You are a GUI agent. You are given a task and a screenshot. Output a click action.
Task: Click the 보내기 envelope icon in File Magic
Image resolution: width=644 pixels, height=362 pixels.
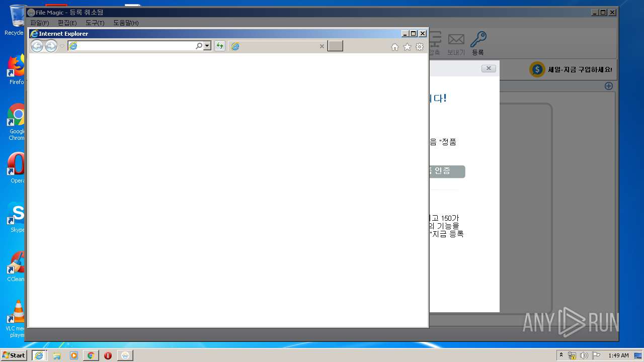pos(456,43)
